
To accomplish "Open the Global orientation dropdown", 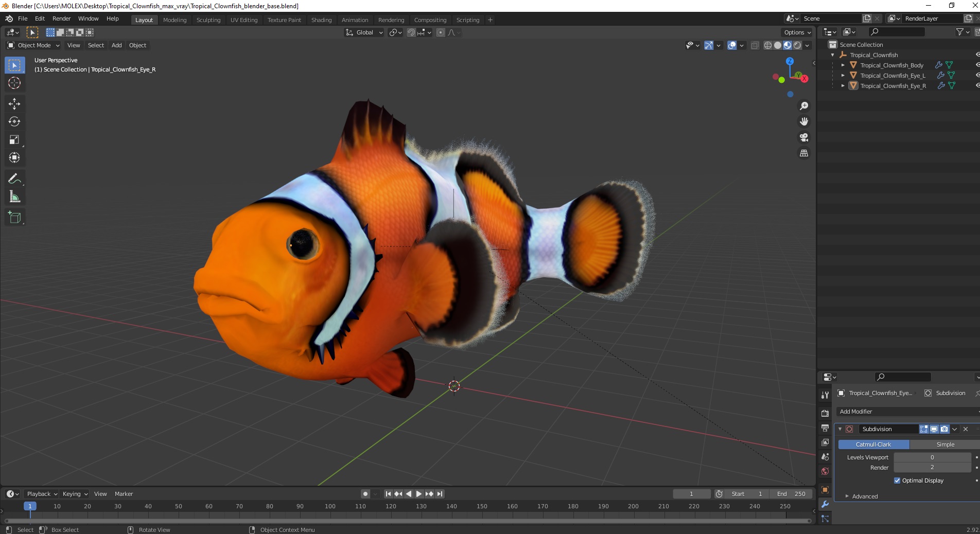I will [364, 32].
